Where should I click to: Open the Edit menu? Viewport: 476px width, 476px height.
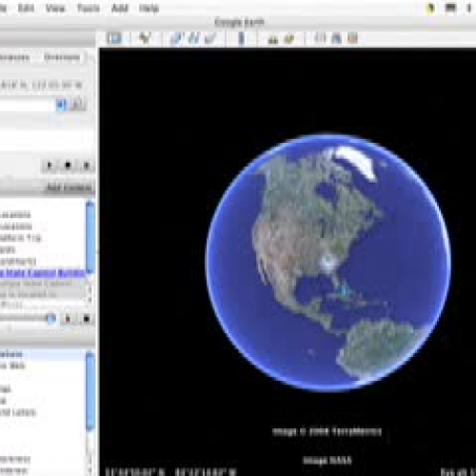[26, 8]
